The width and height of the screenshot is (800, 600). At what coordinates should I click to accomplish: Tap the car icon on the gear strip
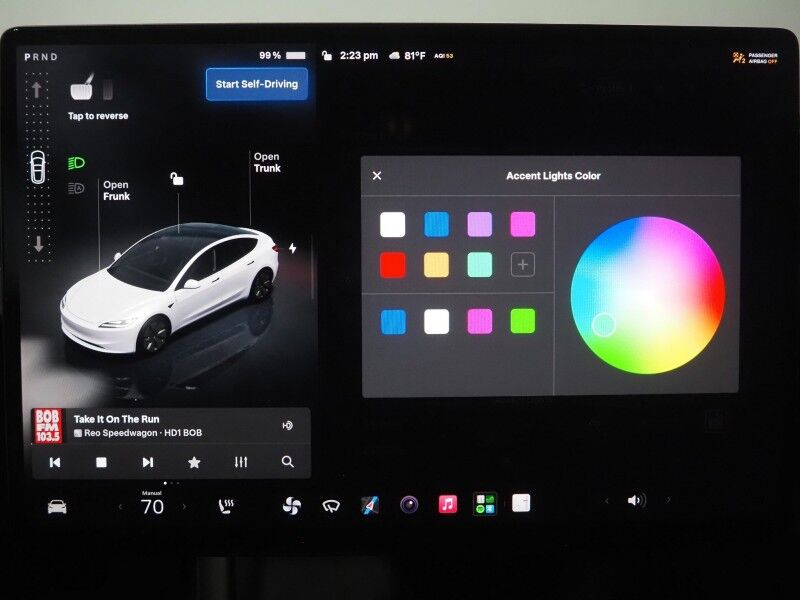click(x=38, y=167)
